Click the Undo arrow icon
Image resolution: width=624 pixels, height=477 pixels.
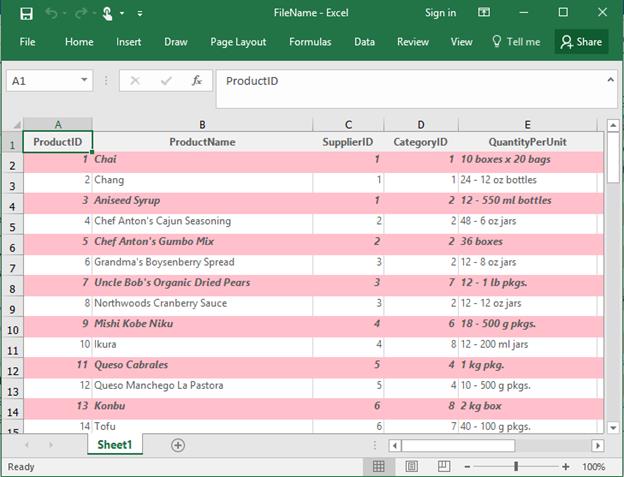click(51, 13)
